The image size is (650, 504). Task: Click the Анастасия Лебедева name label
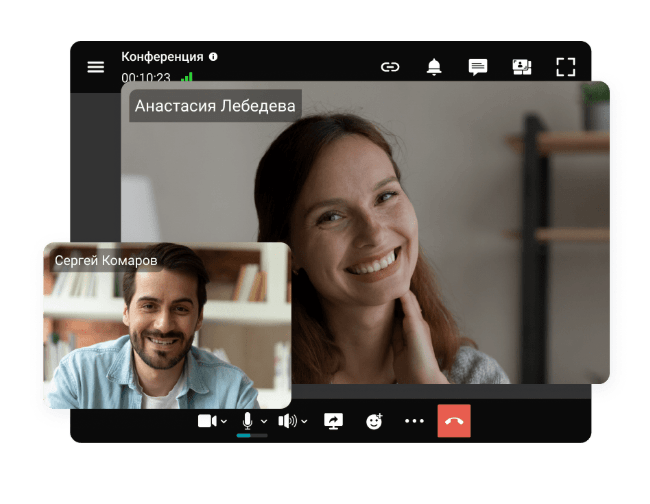tap(215, 106)
